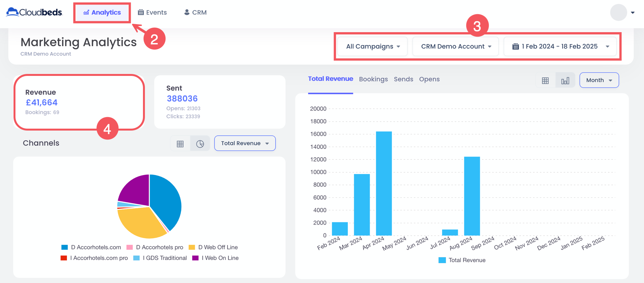Select the Sends tab

[403, 79]
